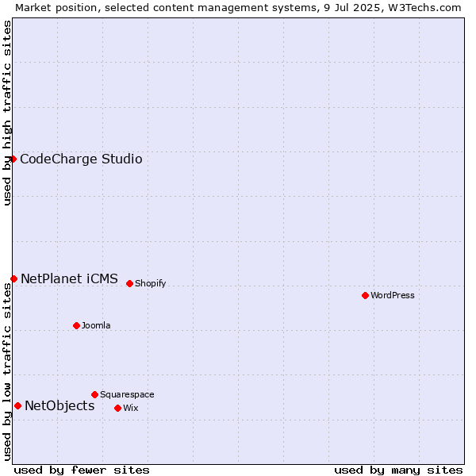Image resolution: width=476 pixels, height=476 pixels.
Task: Select the NetObjects label text
Action: point(59,406)
